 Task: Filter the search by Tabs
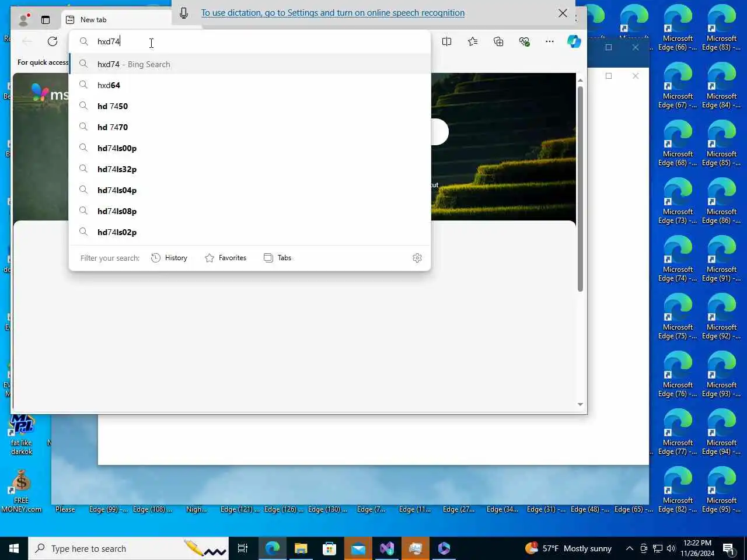pyautogui.click(x=277, y=258)
